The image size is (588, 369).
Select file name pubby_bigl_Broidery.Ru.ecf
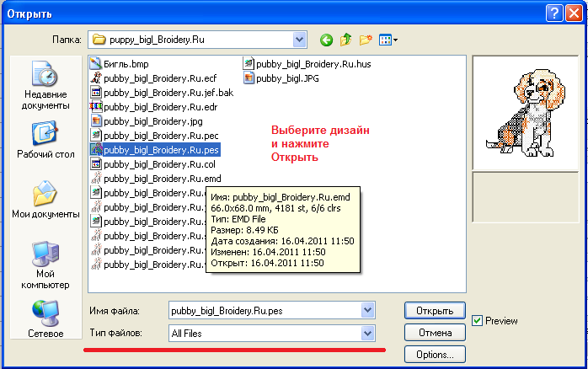pos(160,78)
